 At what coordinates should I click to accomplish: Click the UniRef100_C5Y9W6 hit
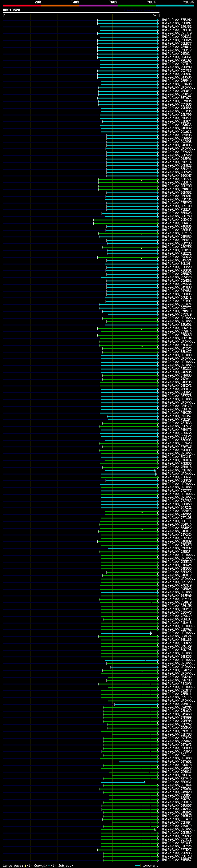tap(176, 104)
